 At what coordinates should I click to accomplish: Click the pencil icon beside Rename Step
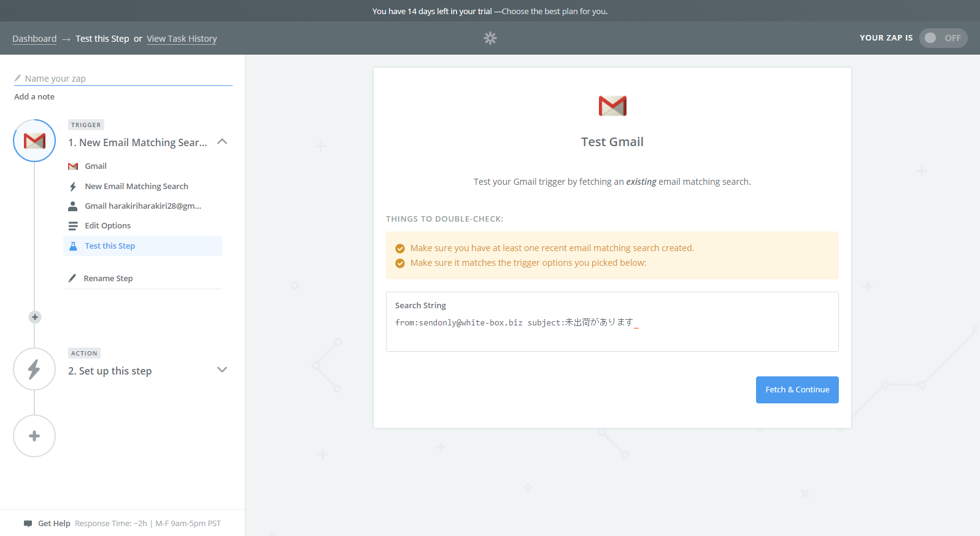point(72,278)
